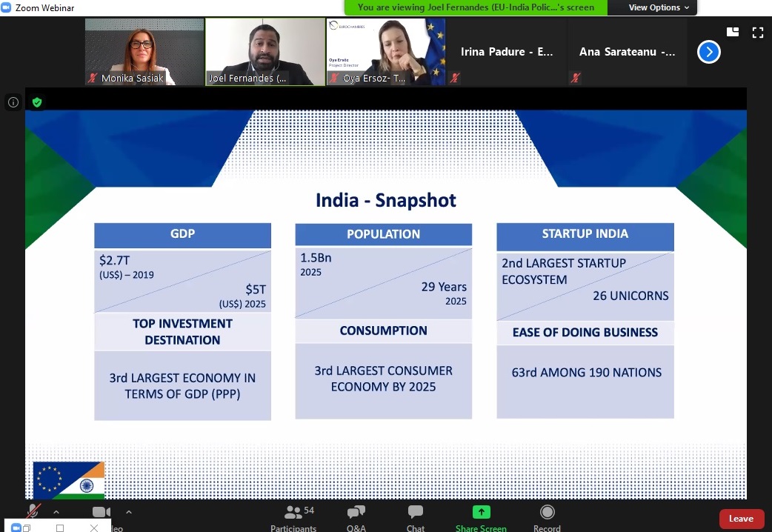Leave the webinar
Screen dimensions: 772x532
pos(741,519)
